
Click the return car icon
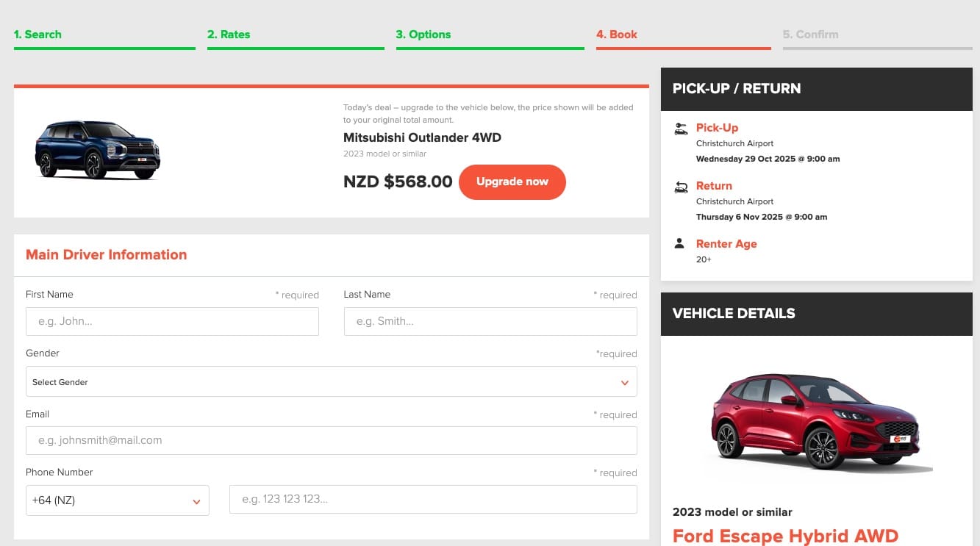click(681, 187)
